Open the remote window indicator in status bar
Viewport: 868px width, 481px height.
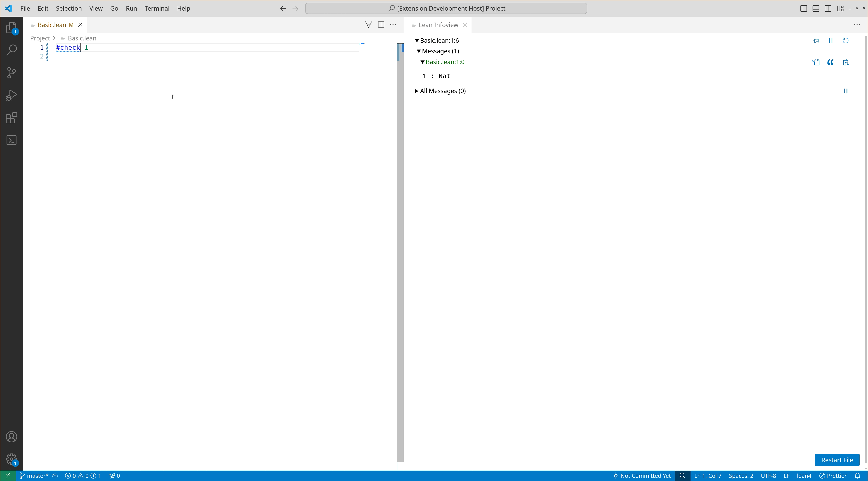click(x=8, y=476)
